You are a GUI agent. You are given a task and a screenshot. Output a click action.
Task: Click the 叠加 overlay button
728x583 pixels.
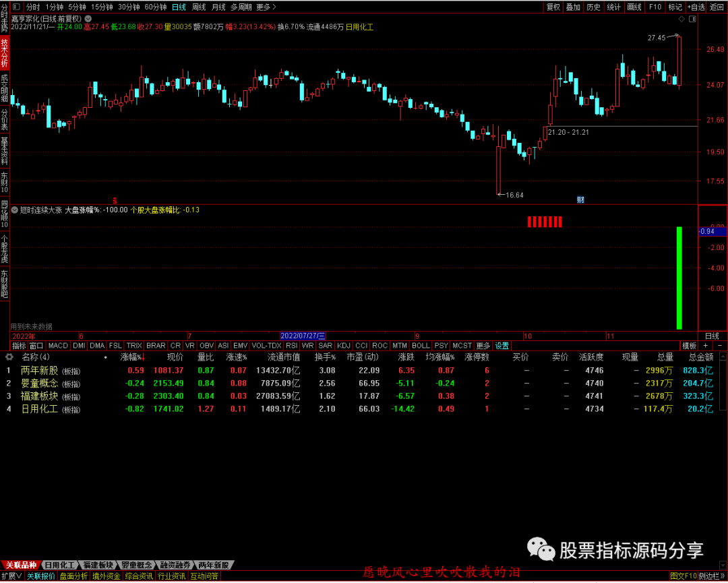(x=574, y=7)
